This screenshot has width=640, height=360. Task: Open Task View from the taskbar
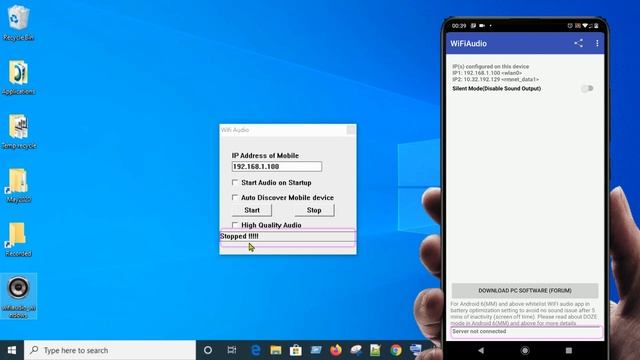[232, 350]
